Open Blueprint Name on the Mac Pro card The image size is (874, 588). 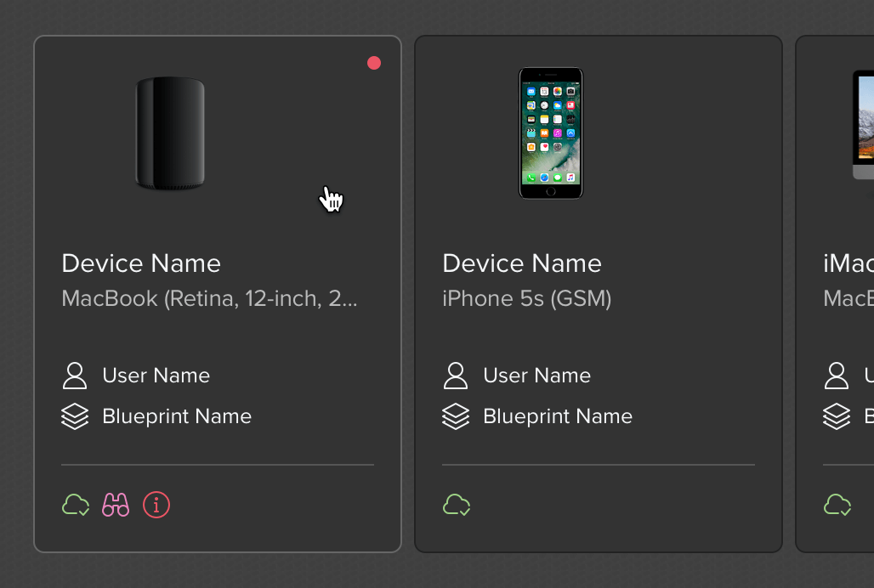point(177,416)
